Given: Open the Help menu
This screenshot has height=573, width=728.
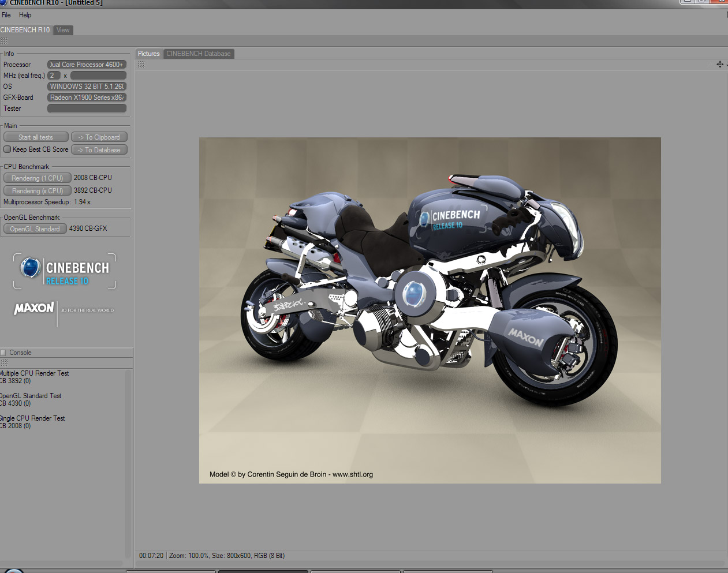Looking at the screenshot, I should pos(25,15).
